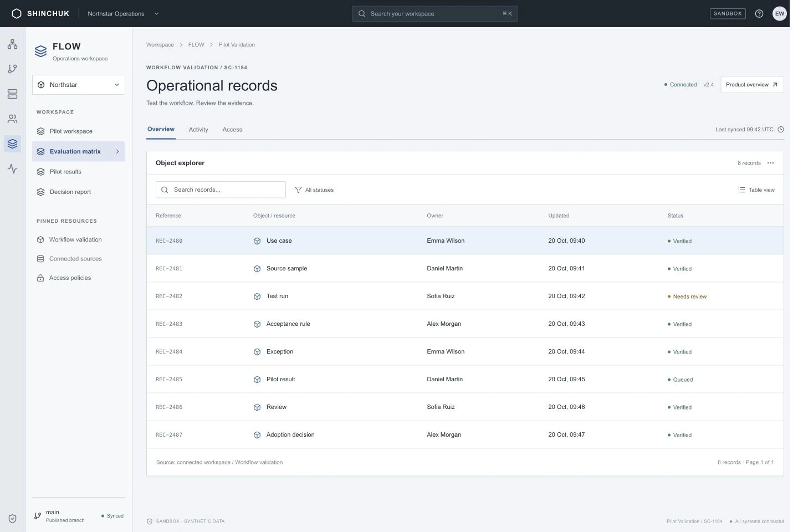Go to the Workspace breadcrumb
Image resolution: width=798 pixels, height=532 pixels.
click(x=160, y=45)
